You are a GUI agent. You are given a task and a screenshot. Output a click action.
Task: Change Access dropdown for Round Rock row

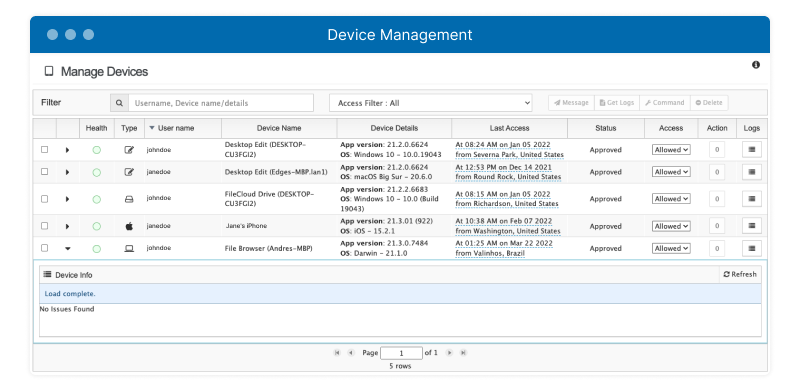coord(671,172)
